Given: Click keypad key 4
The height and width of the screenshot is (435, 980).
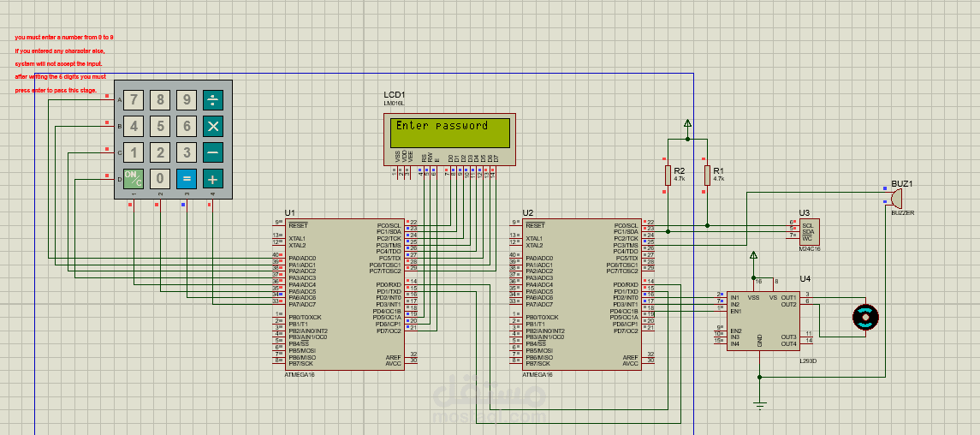Looking at the screenshot, I should pyautogui.click(x=134, y=126).
